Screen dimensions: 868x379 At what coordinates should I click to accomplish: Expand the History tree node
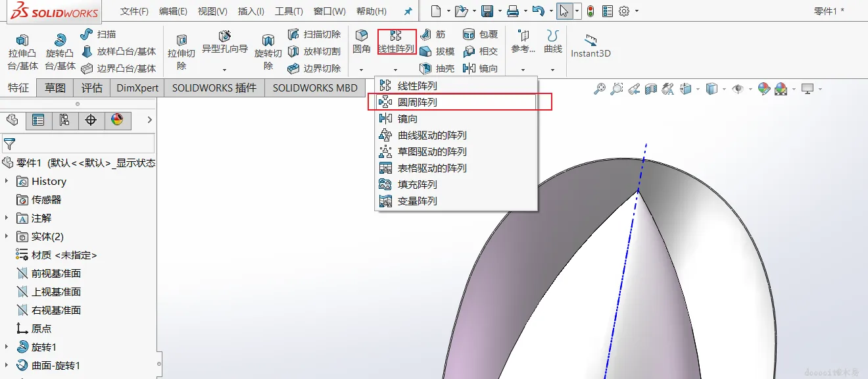pos(7,181)
